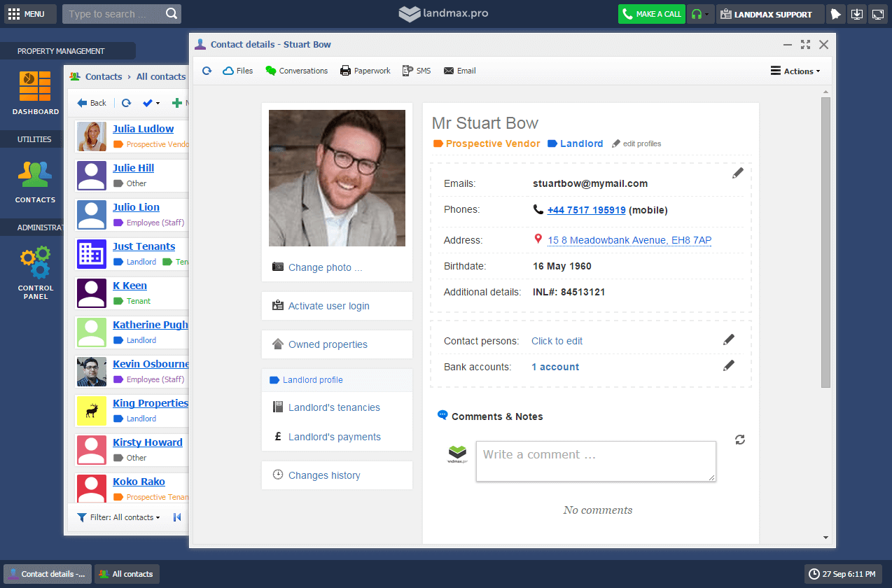892x588 pixels.
Task: Click the headset icon in top bar
Action: tap(697, 14)
